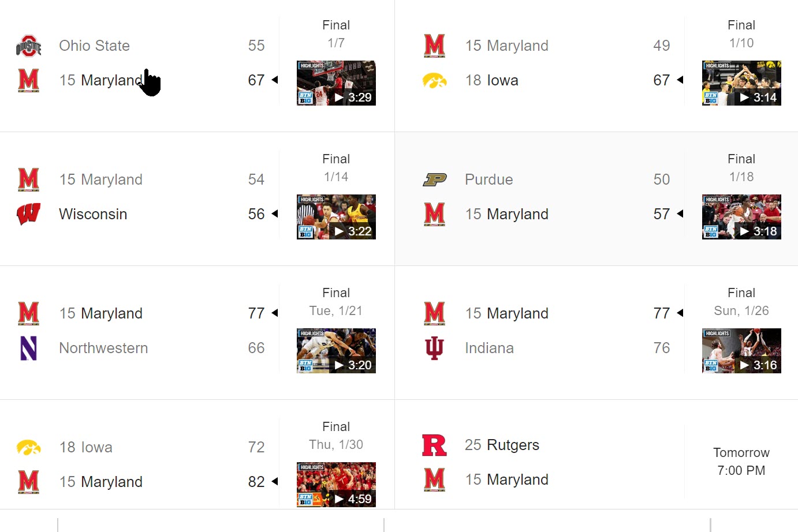This screenshot has width=798, height=532.
Task: Click the 15 Maryland name in the Wisconsin game
Action: (100, 179)
